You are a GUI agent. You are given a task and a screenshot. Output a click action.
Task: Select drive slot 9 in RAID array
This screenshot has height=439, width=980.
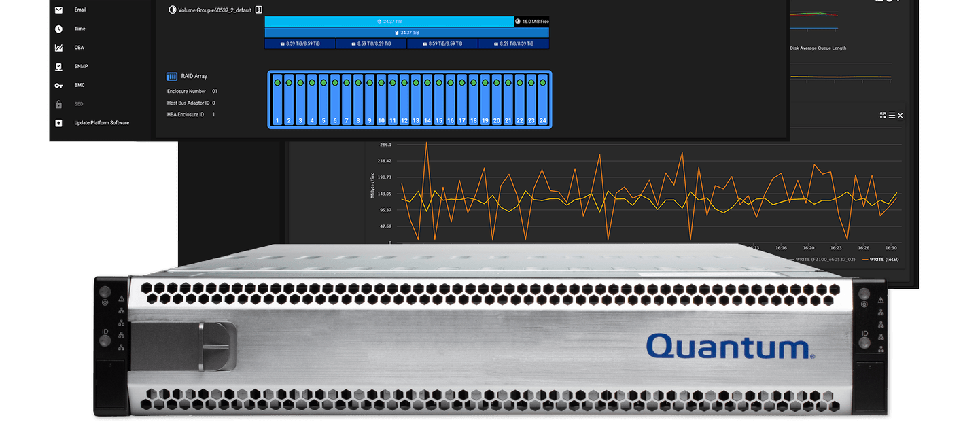(370, 101)
